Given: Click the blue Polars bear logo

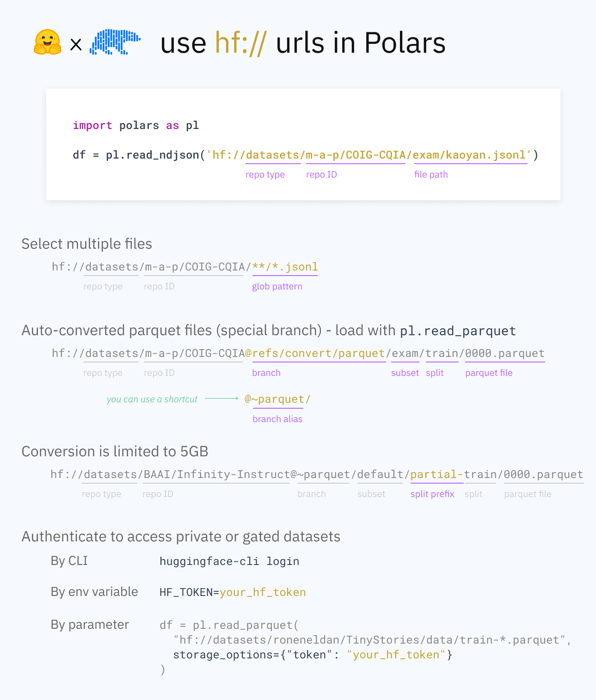Looking at the screenshot, I should point(115,42).
